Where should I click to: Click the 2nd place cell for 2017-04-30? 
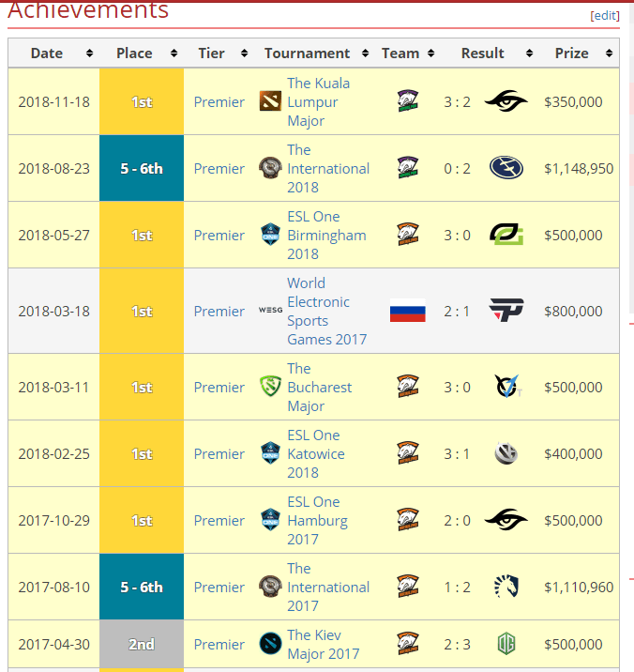[x=142, y=644]
